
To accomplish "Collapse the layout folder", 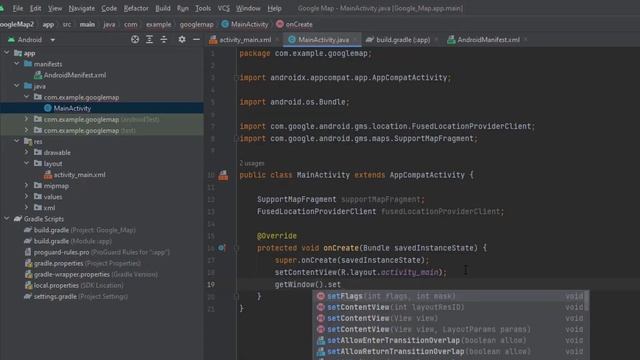I will pyautogui.click(x=27, y=163).
